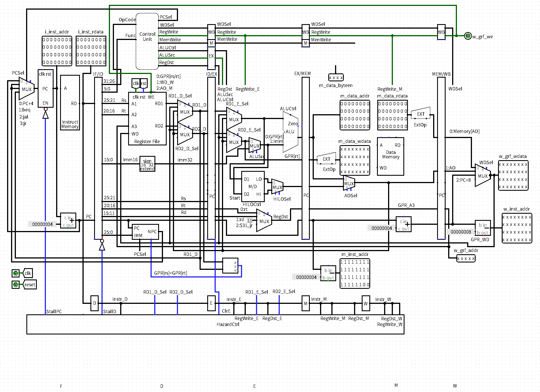
Task: Toggle the reset input pin value
Action: coord(16,285)
